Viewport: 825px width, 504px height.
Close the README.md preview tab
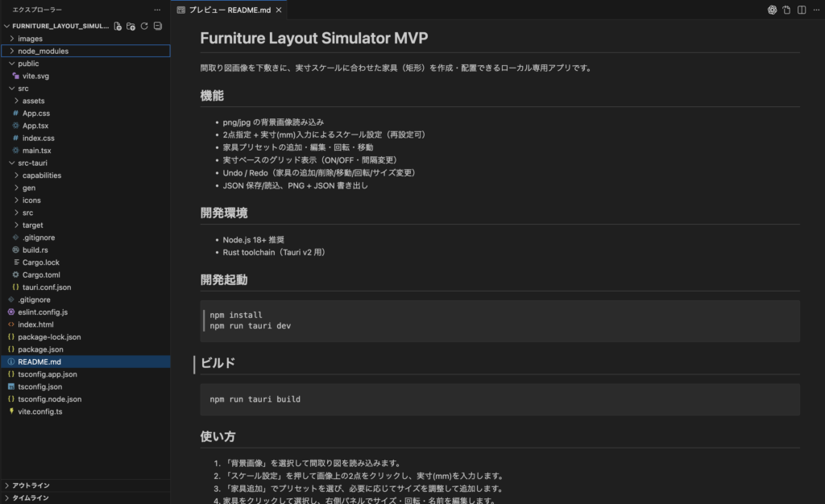(278, 10)
